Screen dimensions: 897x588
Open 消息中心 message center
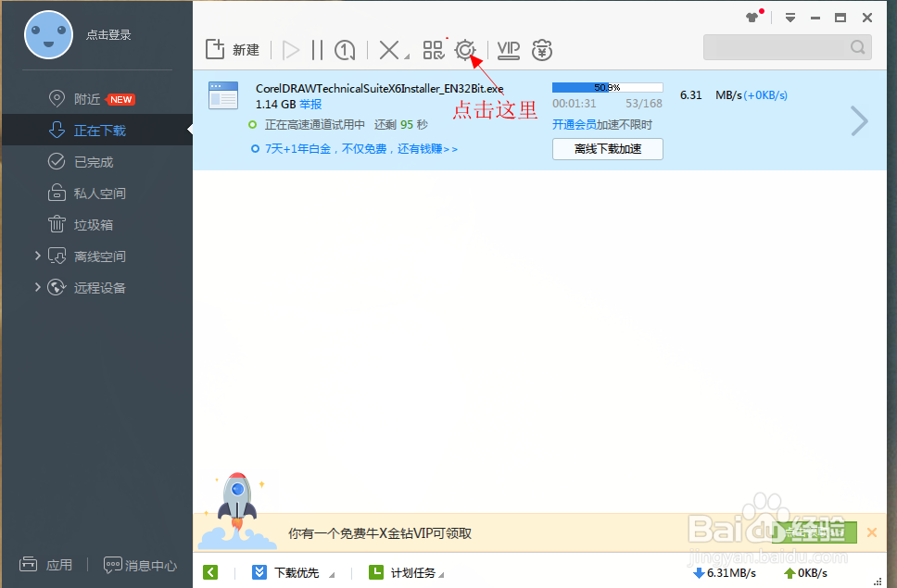point(140,565)
